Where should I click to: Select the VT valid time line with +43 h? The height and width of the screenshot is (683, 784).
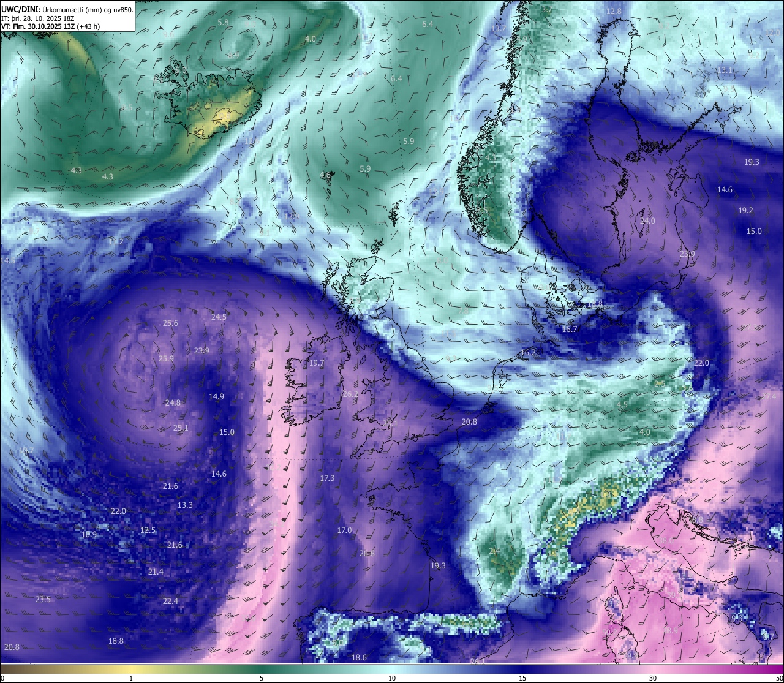point(51,27)
